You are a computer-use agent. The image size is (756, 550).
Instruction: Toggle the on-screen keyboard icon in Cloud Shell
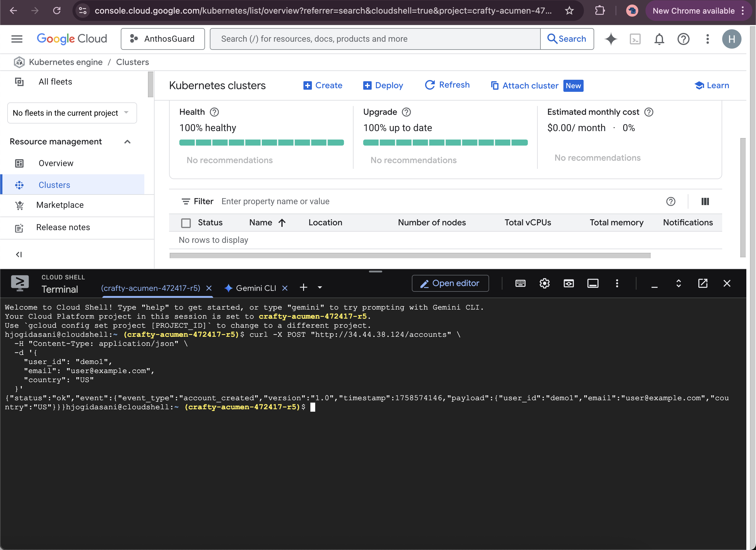coord(520,284)
